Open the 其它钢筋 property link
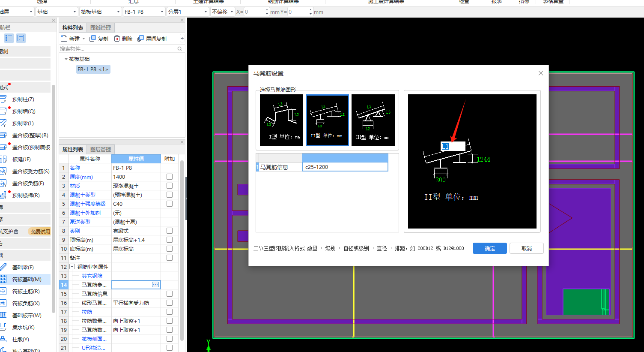 tap(92, 276)
